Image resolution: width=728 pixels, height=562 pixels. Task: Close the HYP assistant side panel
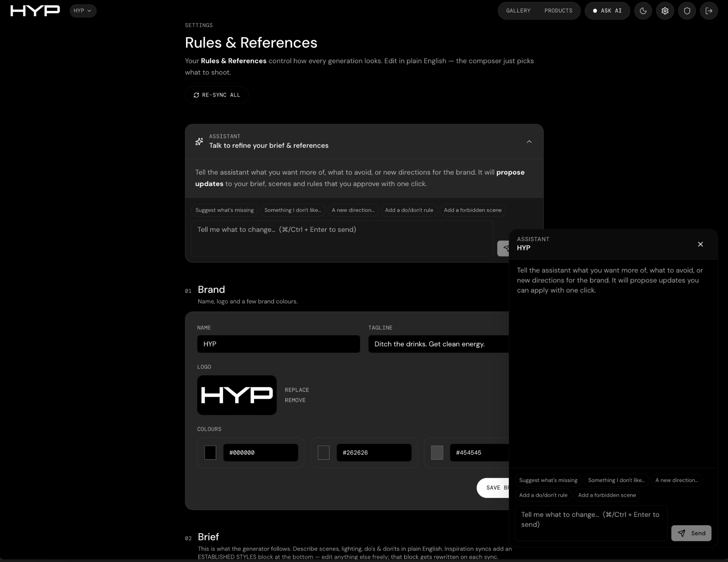(700, 244)
